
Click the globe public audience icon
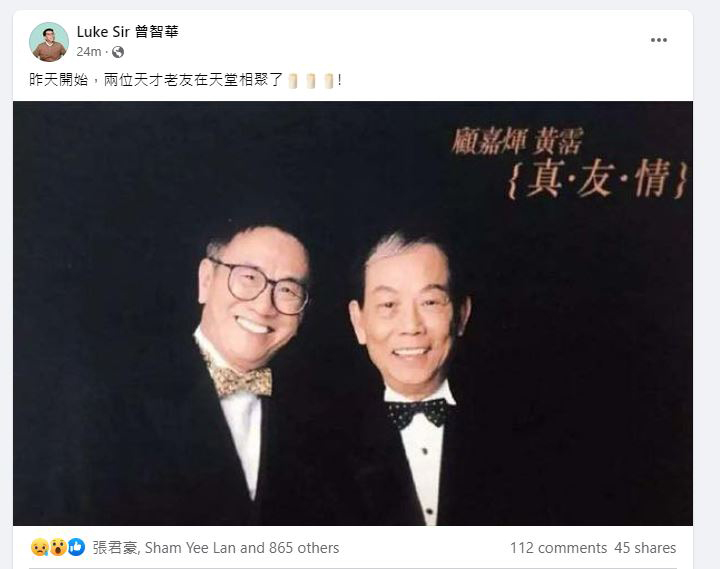[118, 52]
